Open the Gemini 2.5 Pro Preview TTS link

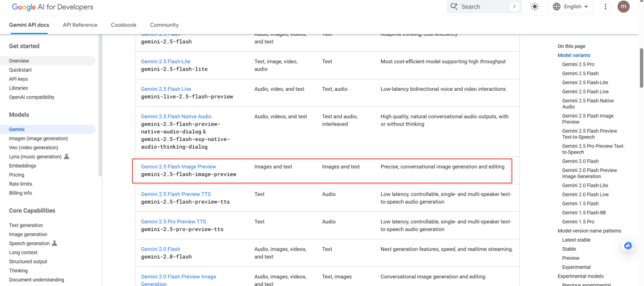(174, 222)
